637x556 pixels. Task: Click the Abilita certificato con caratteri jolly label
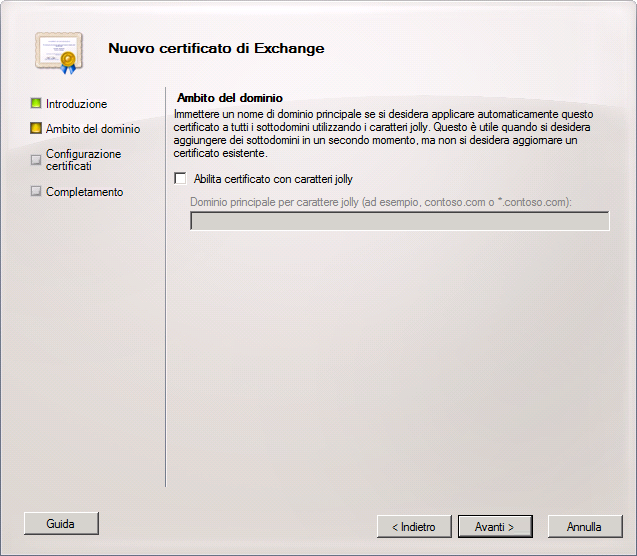pos(273,179)
